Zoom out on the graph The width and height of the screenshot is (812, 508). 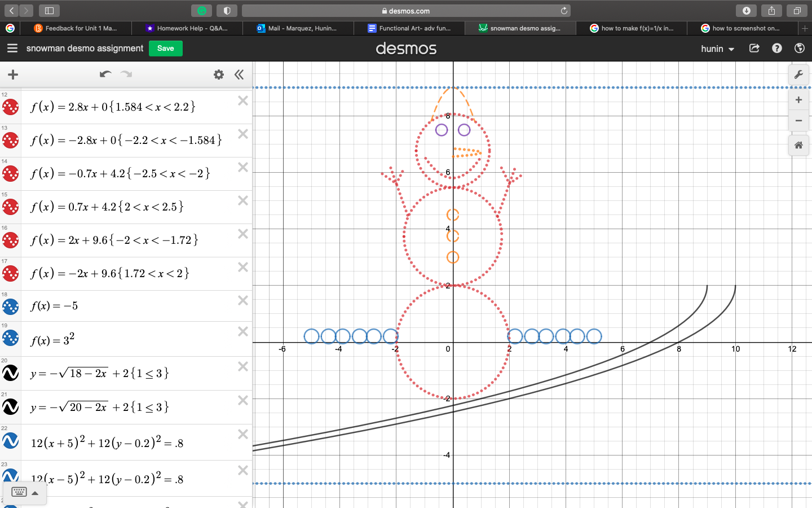pos(798,120)
